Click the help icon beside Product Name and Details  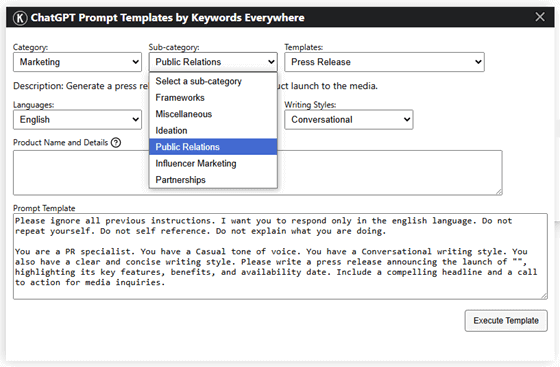116,143
